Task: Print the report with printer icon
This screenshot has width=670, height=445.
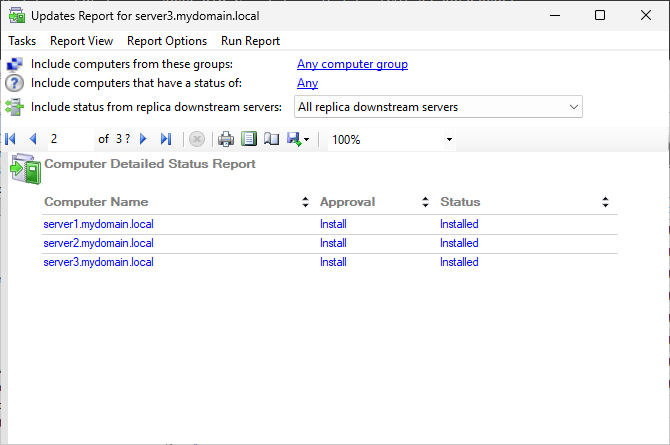Action: (x=226, y=139)
